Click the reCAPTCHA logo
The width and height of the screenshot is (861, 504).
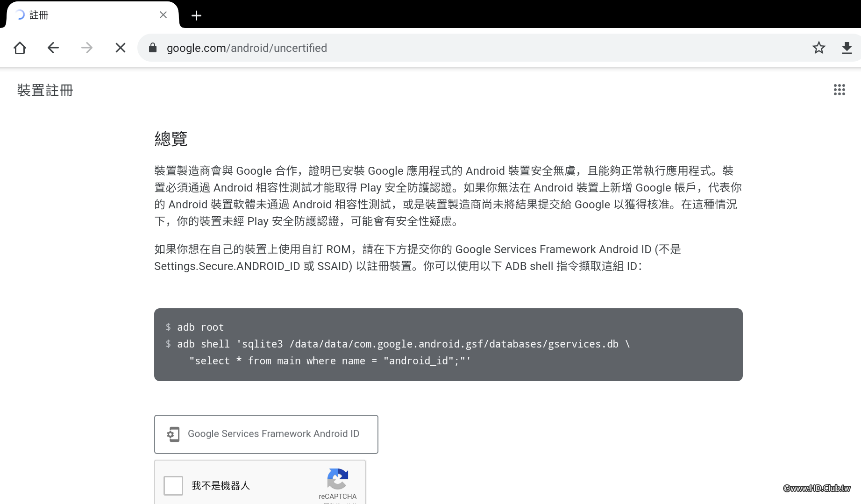(x=337, y=479)
